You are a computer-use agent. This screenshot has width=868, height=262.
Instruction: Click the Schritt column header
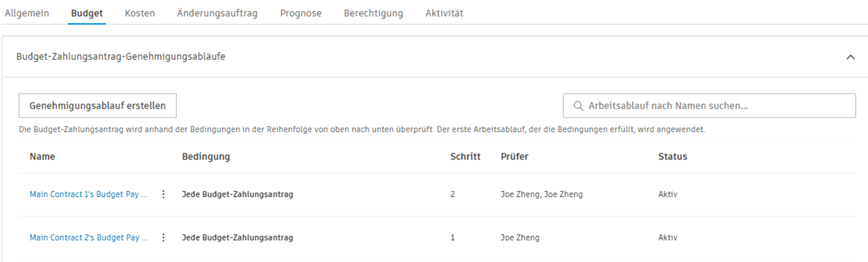(465, 156)
